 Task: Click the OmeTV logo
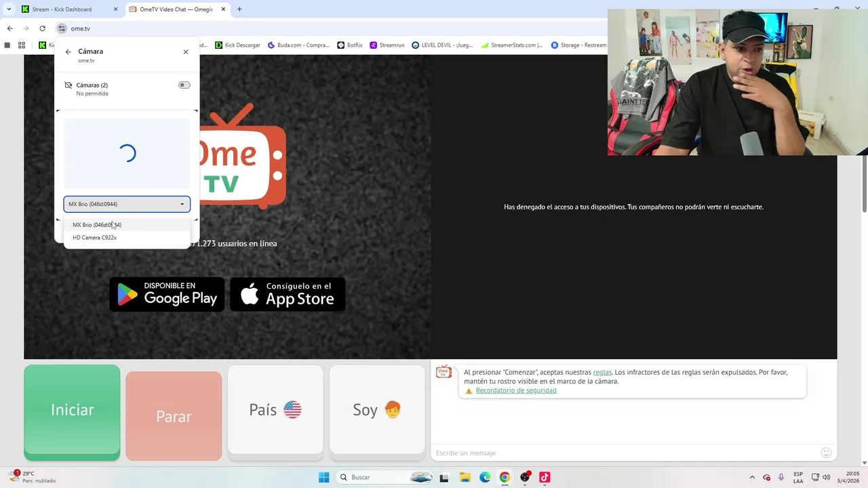[243, 155]
